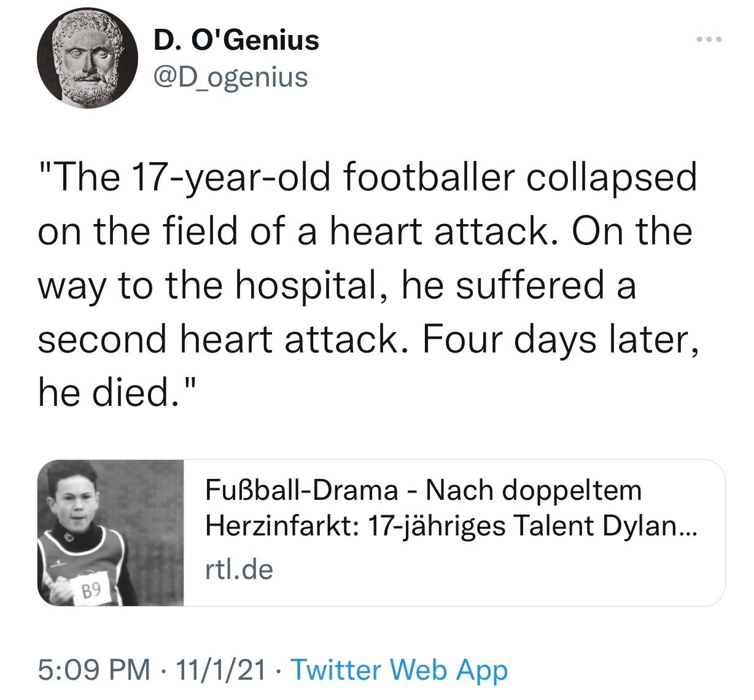Open the Twitter Web App source link
The width and height of the screenshot is (754, 700).
pos(398,670)
